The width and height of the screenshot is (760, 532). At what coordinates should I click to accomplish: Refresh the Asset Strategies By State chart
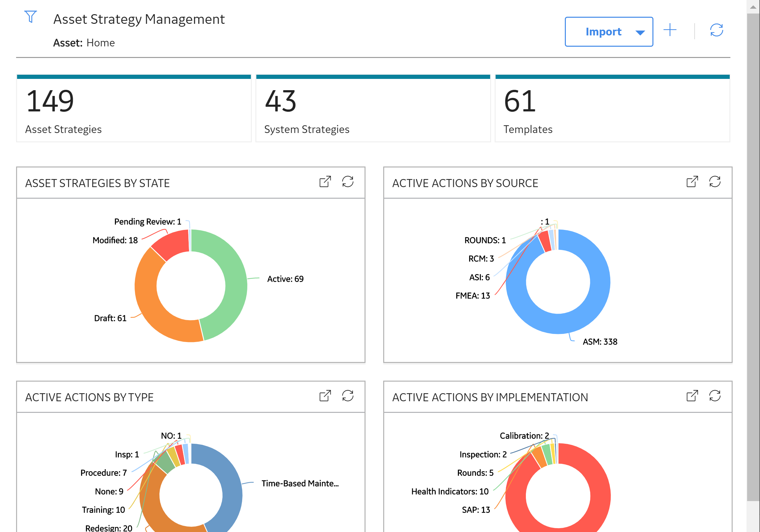[x=347, y=181]
